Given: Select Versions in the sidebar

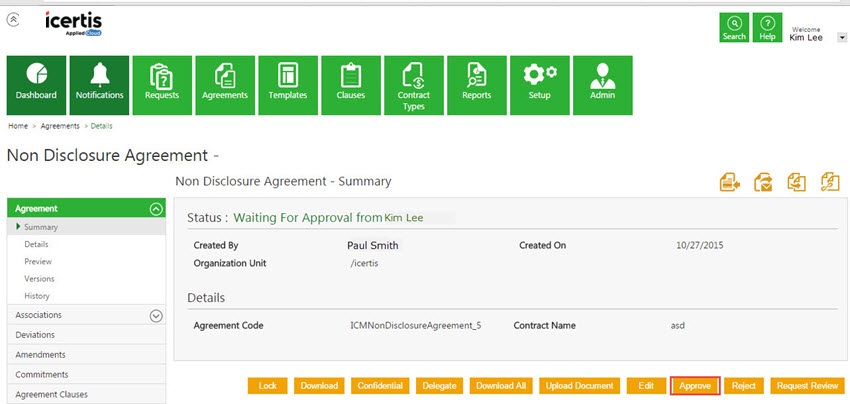Looking at the screenshot, I should [x=39, y=279].
